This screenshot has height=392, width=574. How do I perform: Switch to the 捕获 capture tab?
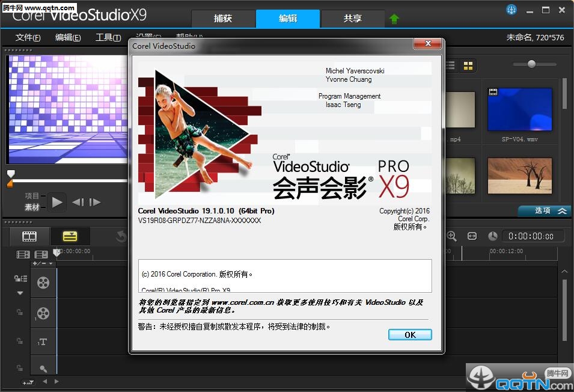click(x=223, y=18)
